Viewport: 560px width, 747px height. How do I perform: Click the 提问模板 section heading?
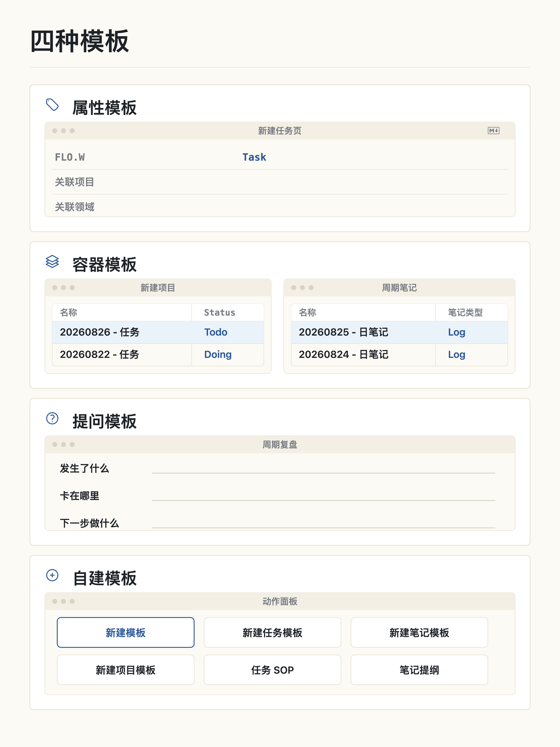[x=105, y=422]
